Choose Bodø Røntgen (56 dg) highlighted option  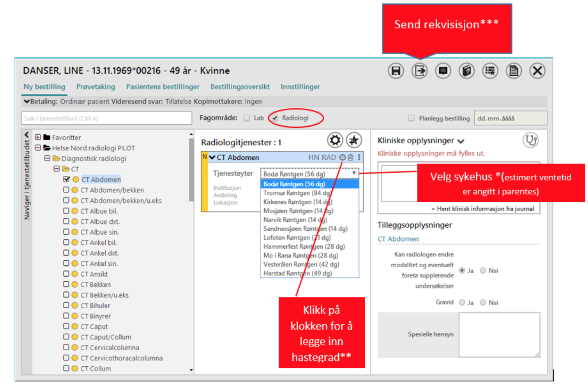[310, 184]
